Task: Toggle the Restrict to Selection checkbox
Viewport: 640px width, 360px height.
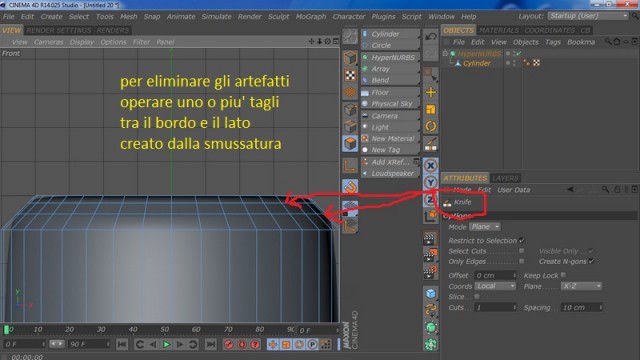Action: point(522,240)
